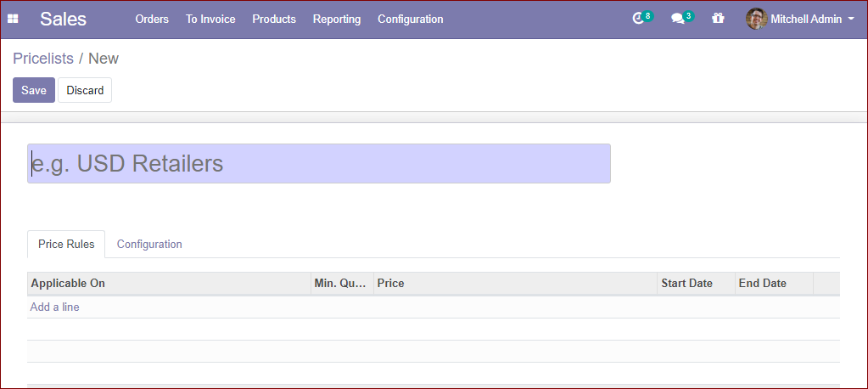The height and width of the screenshot is (389, 868).
Task: Discard the new pricelist
Action: (85, 90)
